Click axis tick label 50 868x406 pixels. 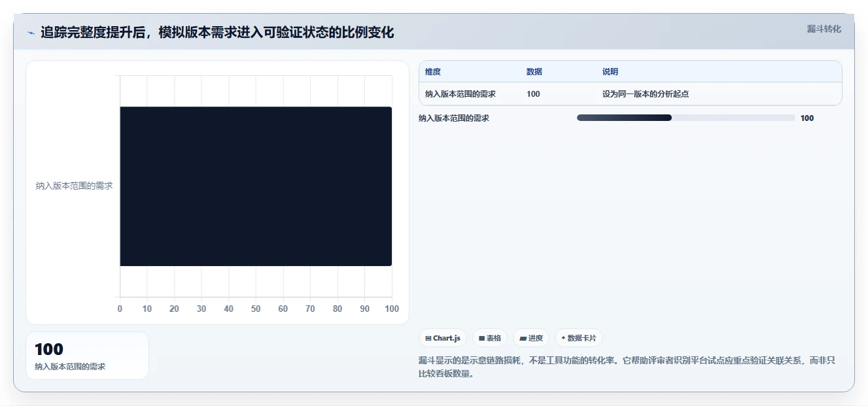256,309
